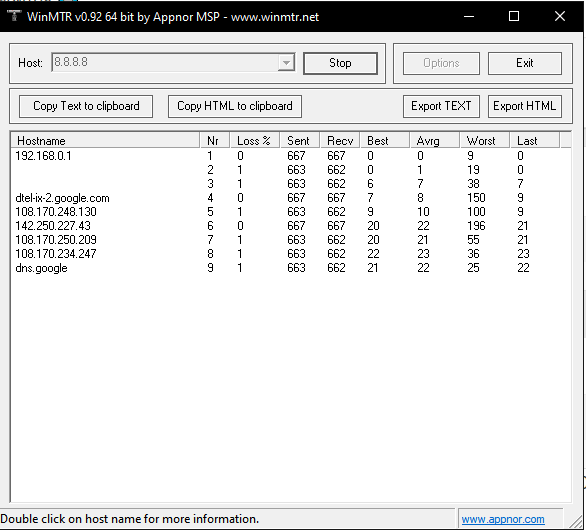Viewport: 586px width, 530px height.
Task: Click the Loss % column header
Action: point(254,141)
